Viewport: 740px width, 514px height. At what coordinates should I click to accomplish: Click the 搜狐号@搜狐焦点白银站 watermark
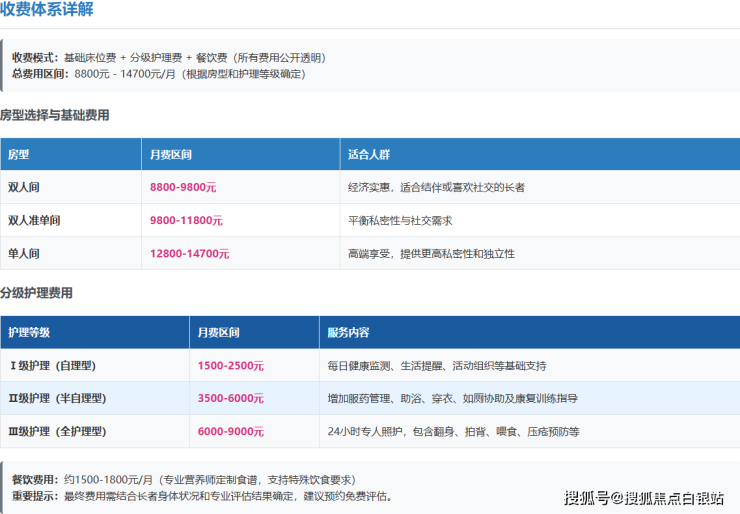pos(644,498)
